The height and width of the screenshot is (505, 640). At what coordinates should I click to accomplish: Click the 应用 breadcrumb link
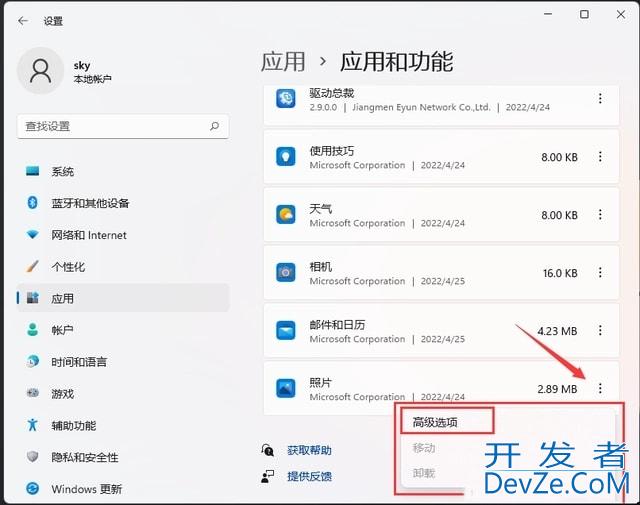click(x=283, y=62)
